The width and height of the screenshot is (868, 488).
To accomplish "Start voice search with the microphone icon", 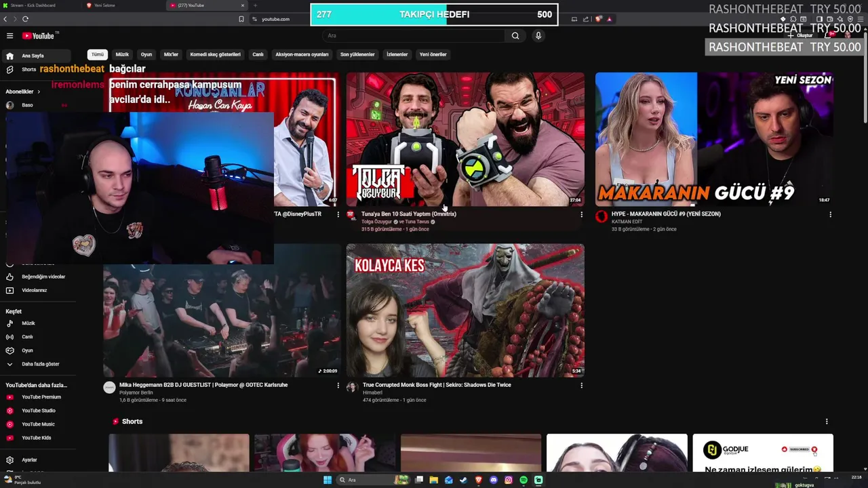I will click(x=538, y=36).
